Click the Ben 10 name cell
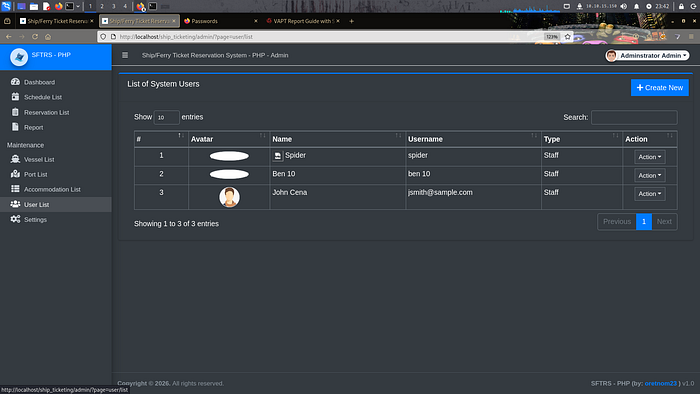700x394 pixels. click(x=338, y=175)
